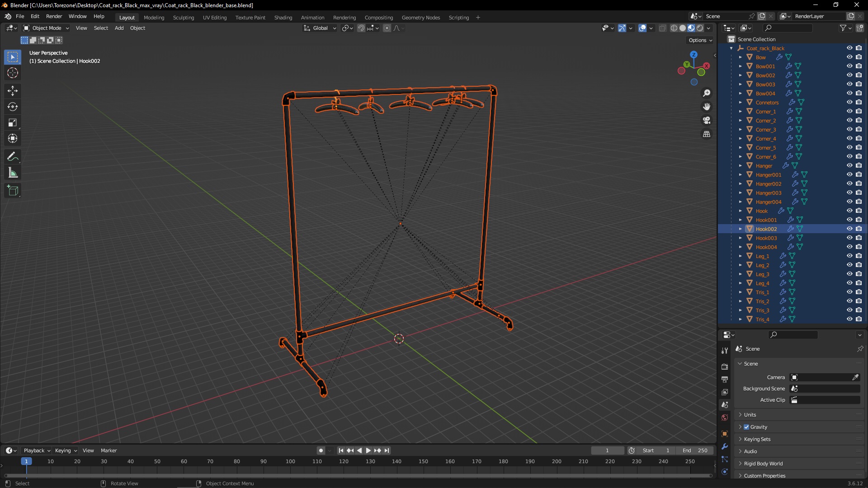Switch to the Sculpting workspace tab
This screenshot has height=488, width=868.
pyautogui.click(x=183, y=18)
